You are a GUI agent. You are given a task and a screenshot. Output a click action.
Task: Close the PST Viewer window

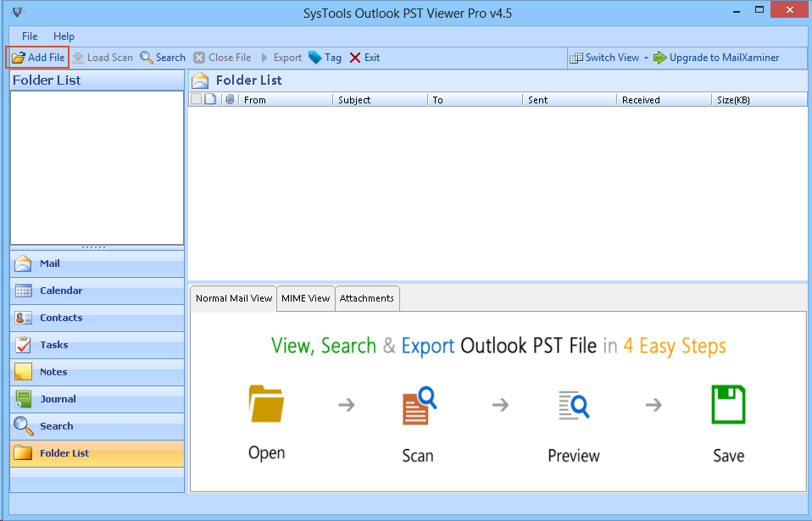point(790,10)
